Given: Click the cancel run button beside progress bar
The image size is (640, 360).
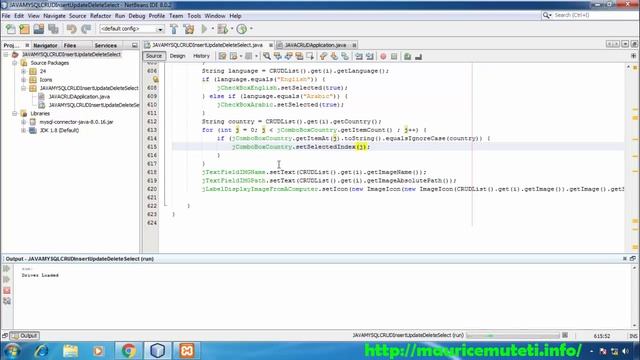Looking at the screenshot, I should coord(565,335).
